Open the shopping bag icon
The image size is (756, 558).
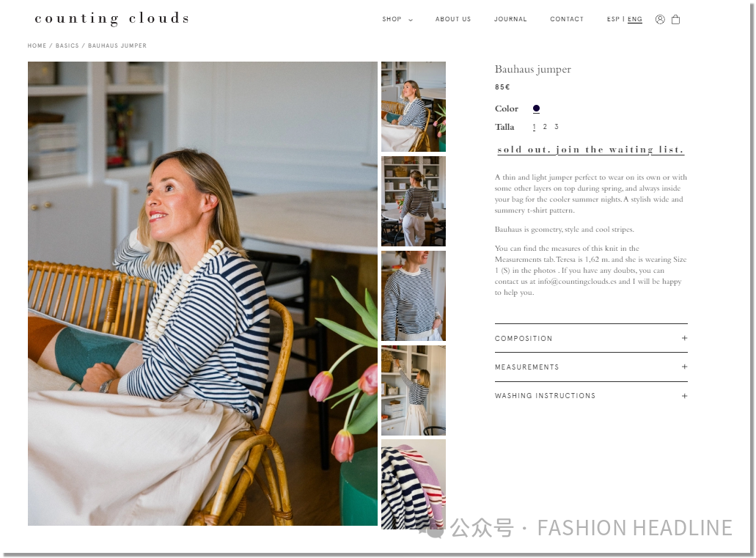(x=675, y=19)
